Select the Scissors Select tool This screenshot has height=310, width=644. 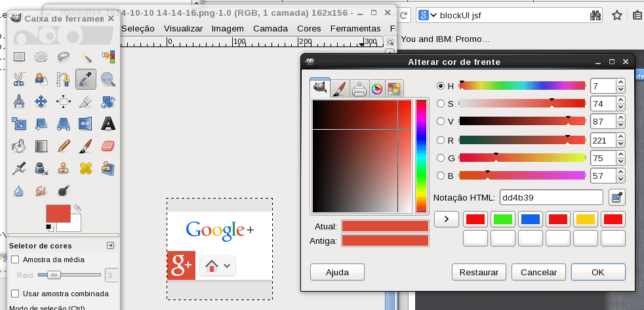click(x=19, y=79)
